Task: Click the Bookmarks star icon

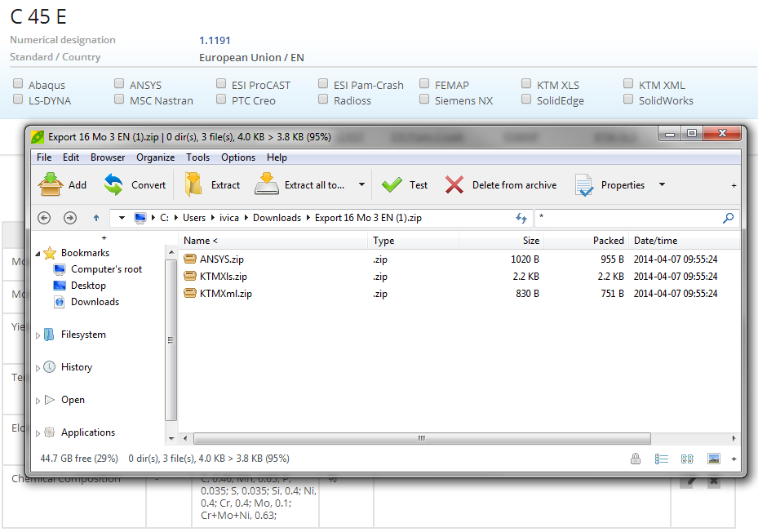Action: [x=50, y=253]
